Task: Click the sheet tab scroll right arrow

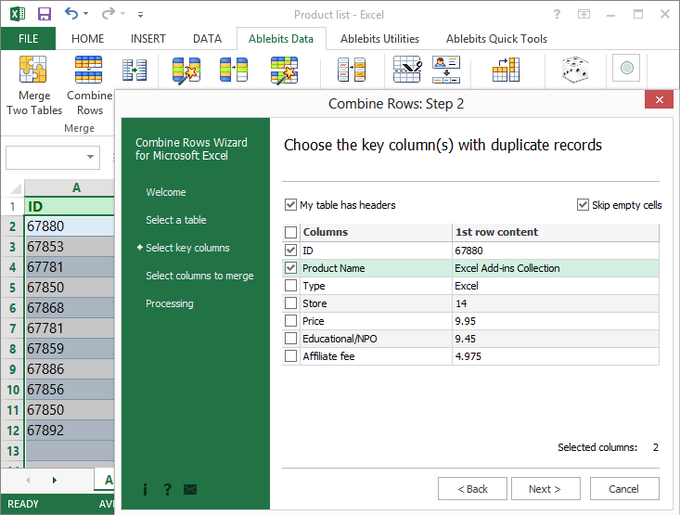Action: tap(55, 480)
